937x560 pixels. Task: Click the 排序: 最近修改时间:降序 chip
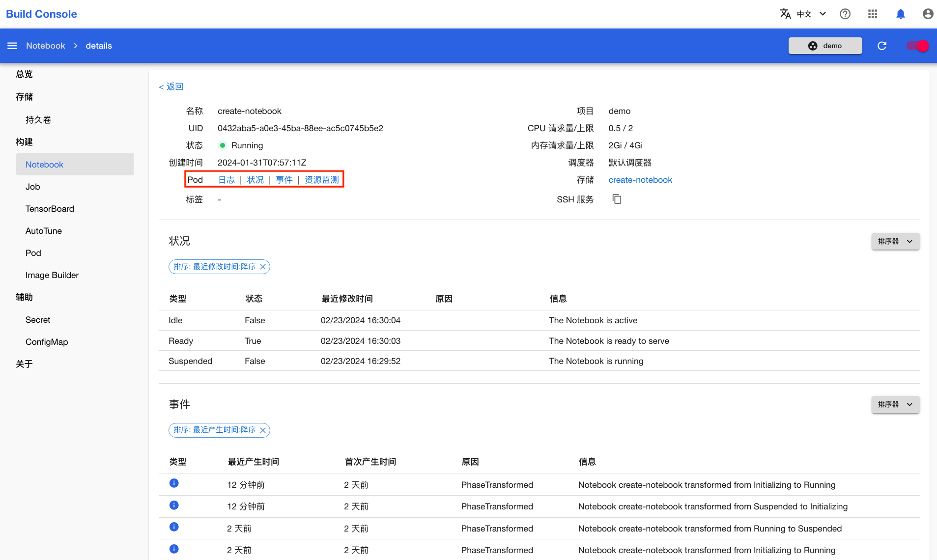[219, 267]
